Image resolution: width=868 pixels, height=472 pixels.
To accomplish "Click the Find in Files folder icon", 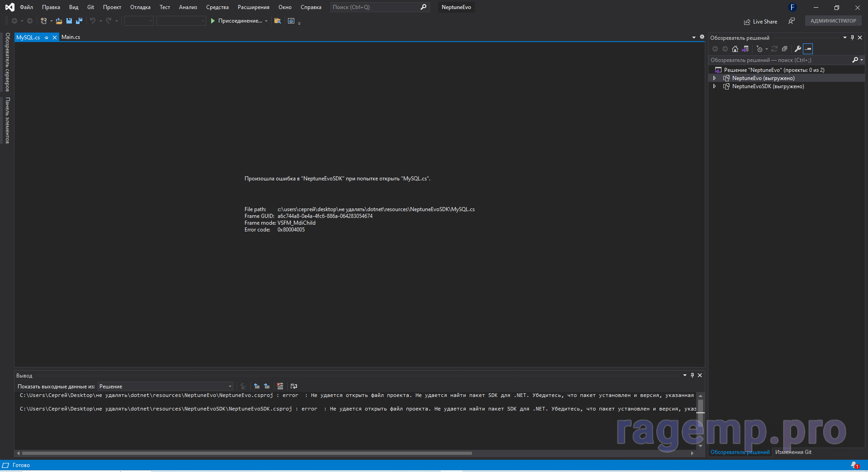I will [x=278, y=21].
